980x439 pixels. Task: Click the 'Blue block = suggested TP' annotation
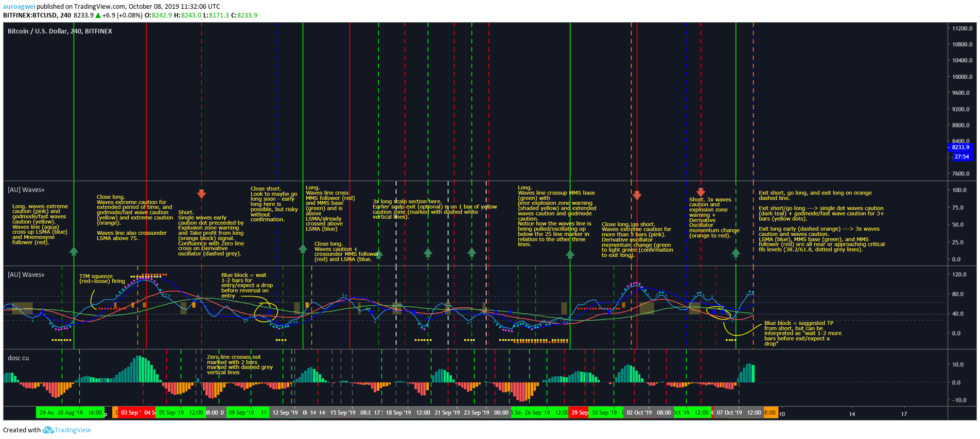click(803, 333)
